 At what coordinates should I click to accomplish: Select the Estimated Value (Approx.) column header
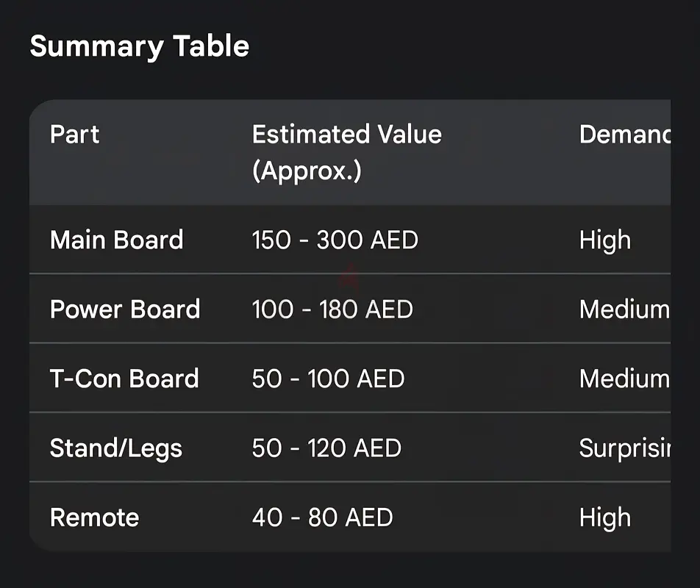coord(346,153)
